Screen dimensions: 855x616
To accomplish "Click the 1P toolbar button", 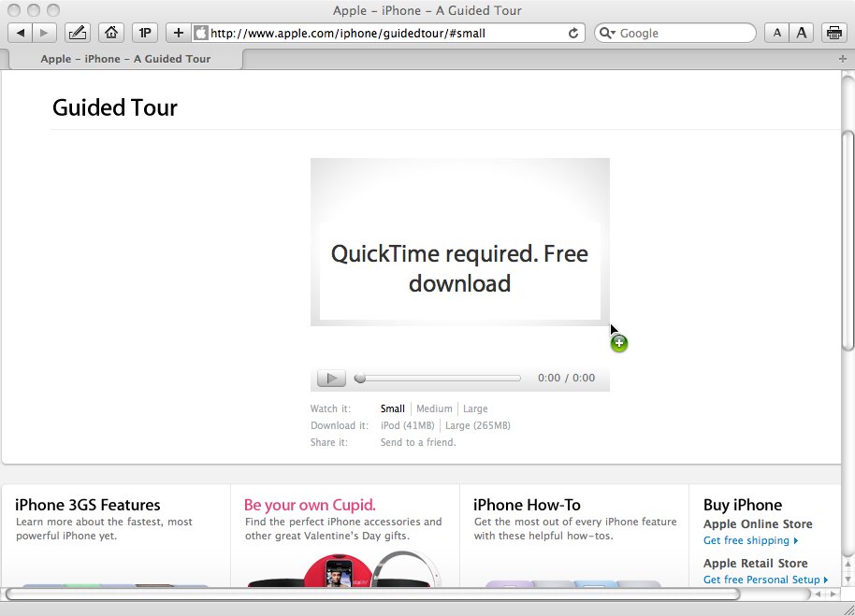I will [x=145, y=34].
